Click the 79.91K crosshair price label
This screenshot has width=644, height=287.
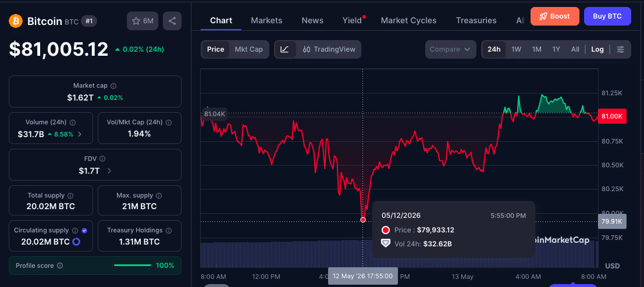pyautogui.click(x=612, y=222)
